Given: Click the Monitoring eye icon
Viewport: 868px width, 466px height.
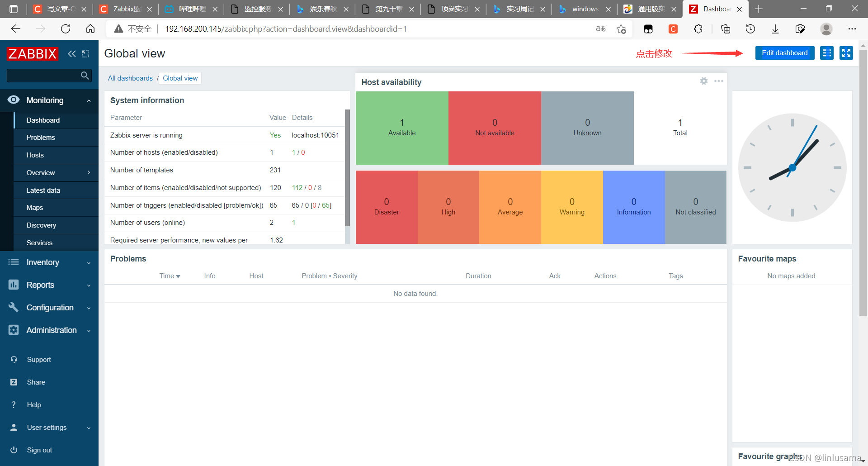Looking at the screenshot, I should click(x=14, y=100).
